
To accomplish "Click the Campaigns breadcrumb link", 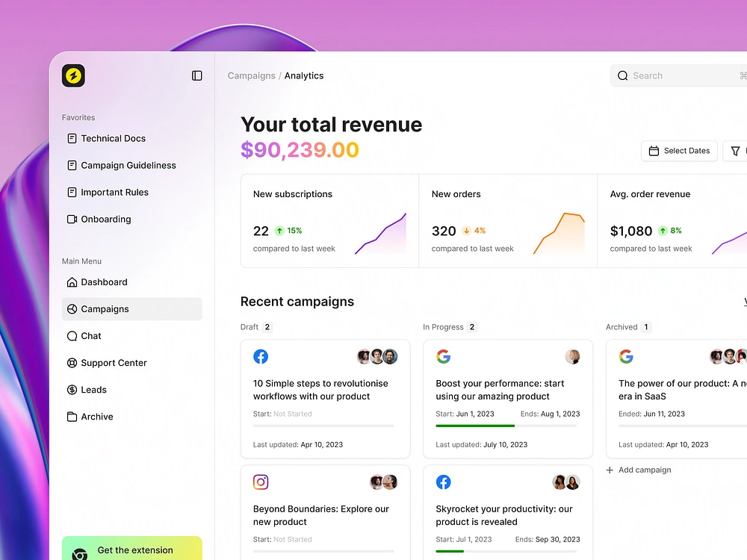I will [251, 75].
